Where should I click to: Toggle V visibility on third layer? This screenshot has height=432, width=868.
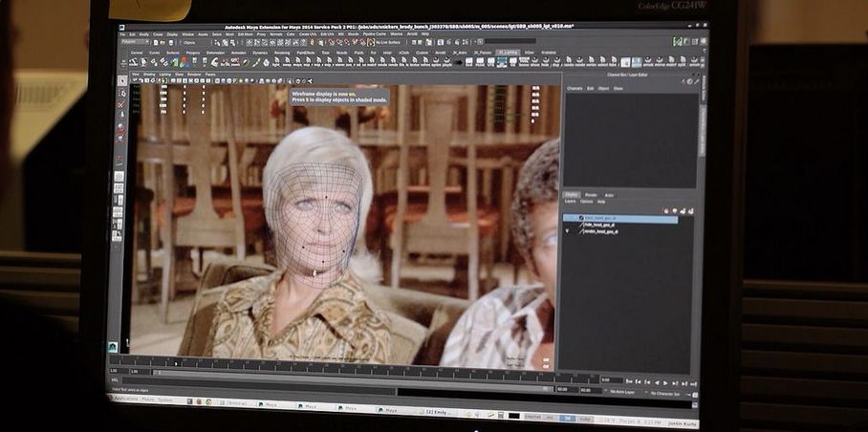(567, 231)
